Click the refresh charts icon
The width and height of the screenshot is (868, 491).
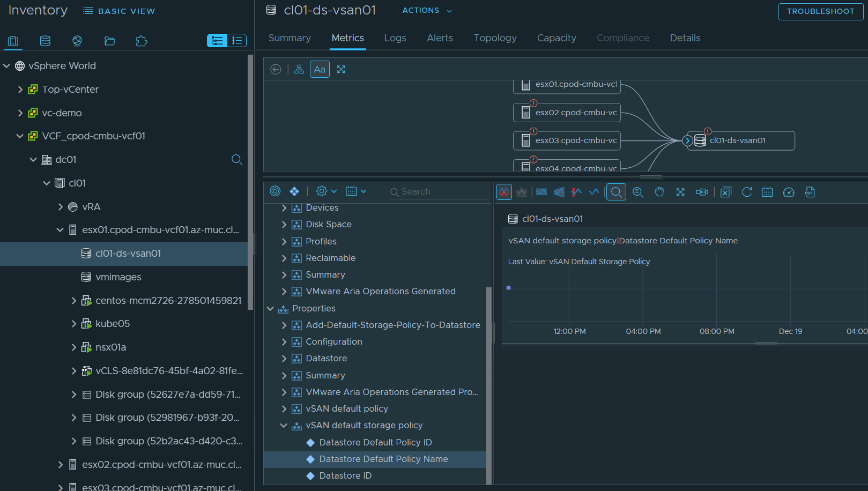pos(746,192)
